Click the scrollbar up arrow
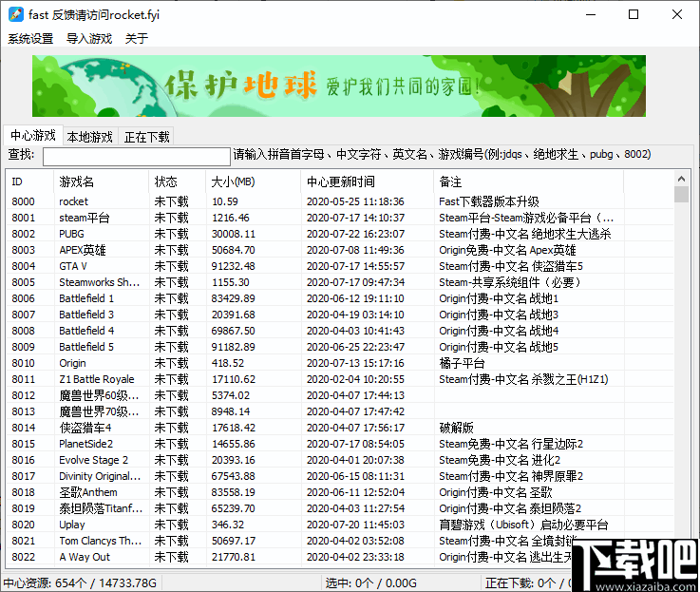Viewport: 700px width, 592px height. coord(681,179)
